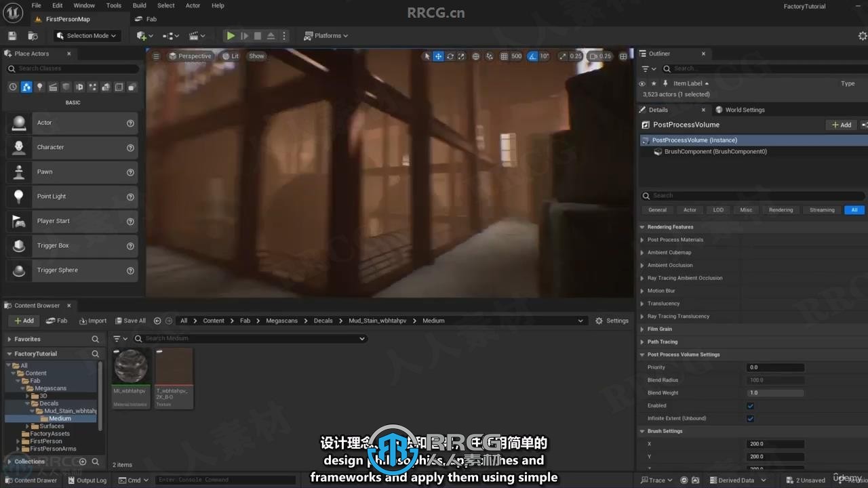Activate the Translate move tool
Screen dimensions: 868x488
tap(438, 56)
